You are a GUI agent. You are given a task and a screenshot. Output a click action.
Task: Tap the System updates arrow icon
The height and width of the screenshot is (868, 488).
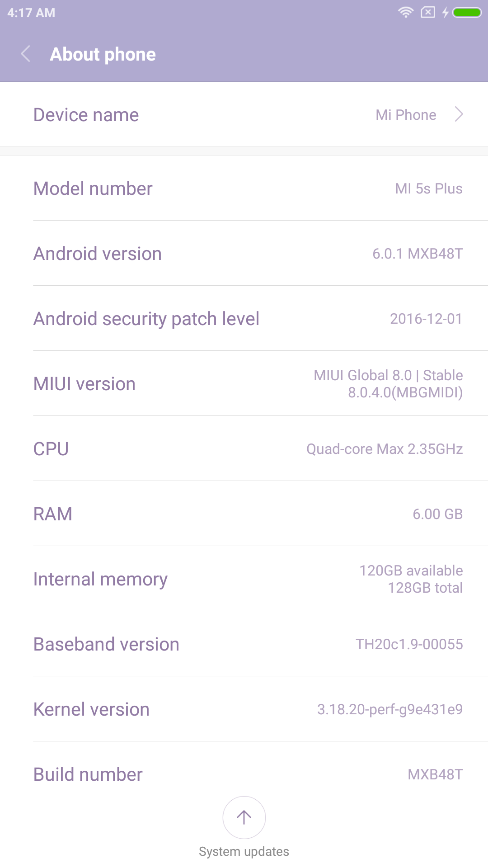(244, 817)
